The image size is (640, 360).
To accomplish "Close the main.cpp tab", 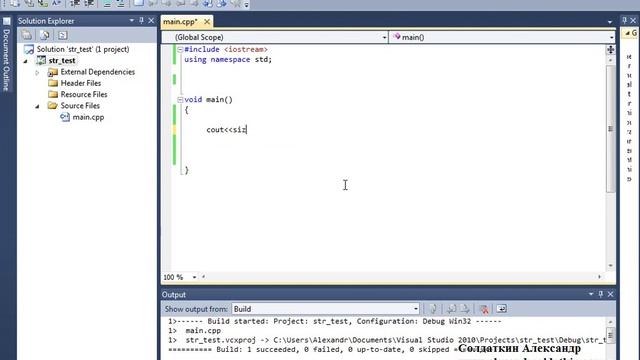I will pos(207,22).
